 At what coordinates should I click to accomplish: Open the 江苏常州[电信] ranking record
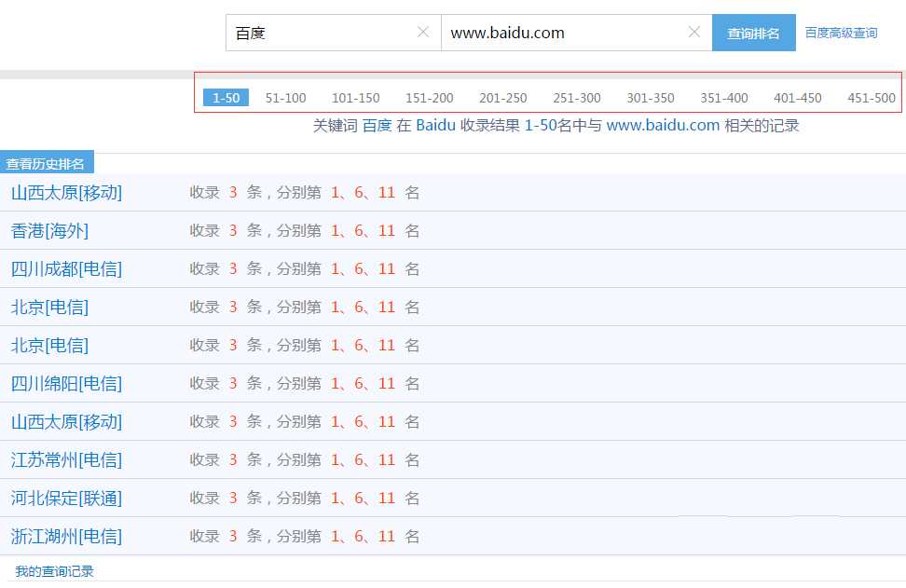[65, 459]
